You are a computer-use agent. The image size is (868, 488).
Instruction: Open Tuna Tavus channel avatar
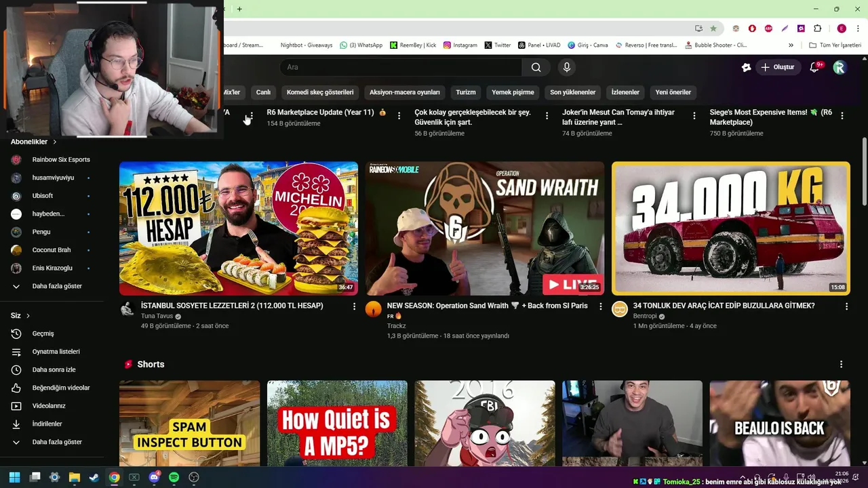click(127, 309)
